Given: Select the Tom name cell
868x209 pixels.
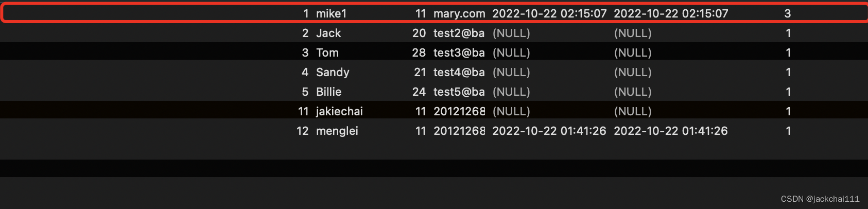Looking at the screenshot, I should [327, 53].
